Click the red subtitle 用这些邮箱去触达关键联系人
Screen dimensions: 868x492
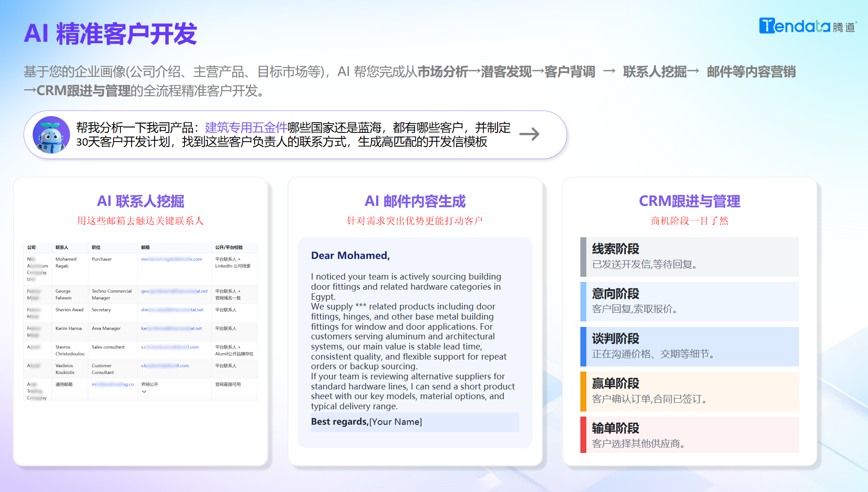coord(140,221)
